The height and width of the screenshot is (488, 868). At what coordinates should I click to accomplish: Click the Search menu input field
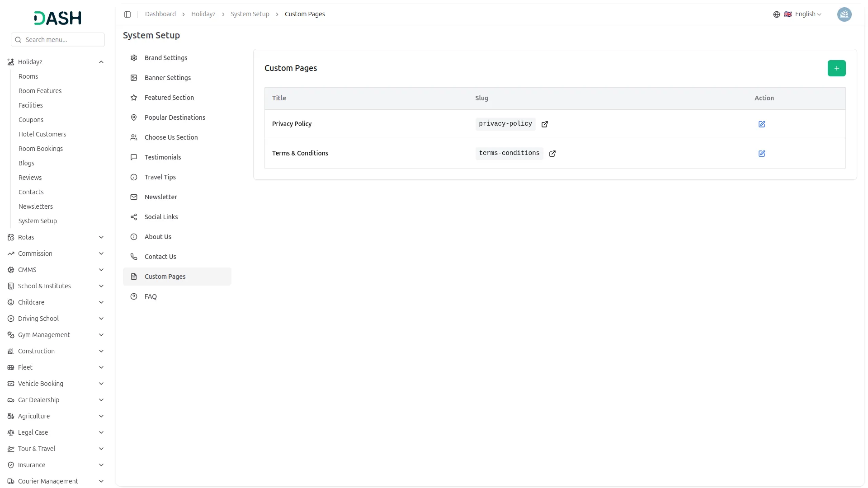58,40
